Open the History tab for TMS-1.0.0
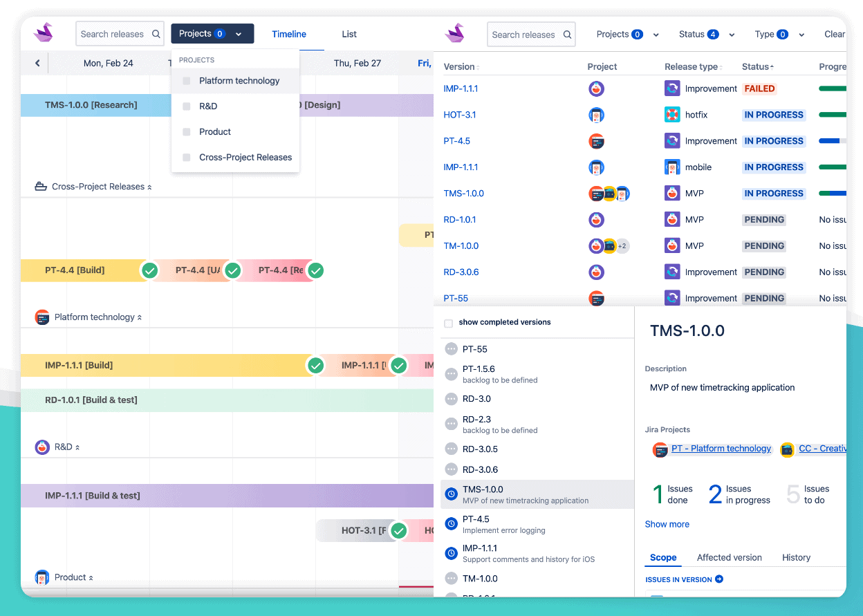 [796, 557]
